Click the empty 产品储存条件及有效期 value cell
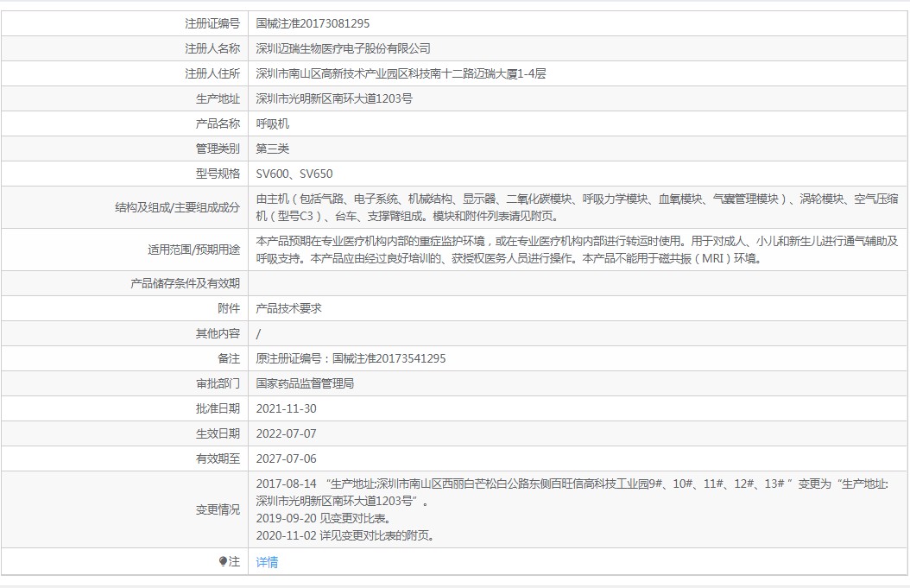This screenshot has width=910, height=588. [577, 283]
